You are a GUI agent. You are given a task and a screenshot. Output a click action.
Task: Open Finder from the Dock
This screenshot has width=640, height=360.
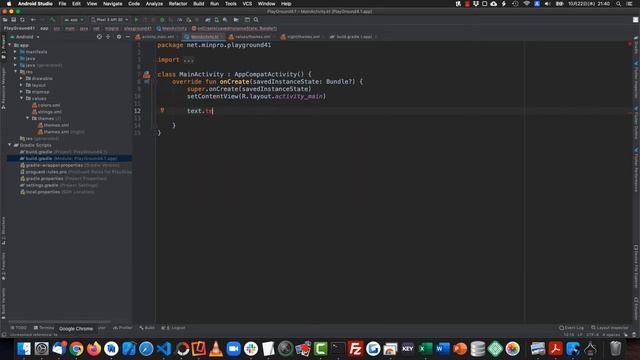pos(24,349)
